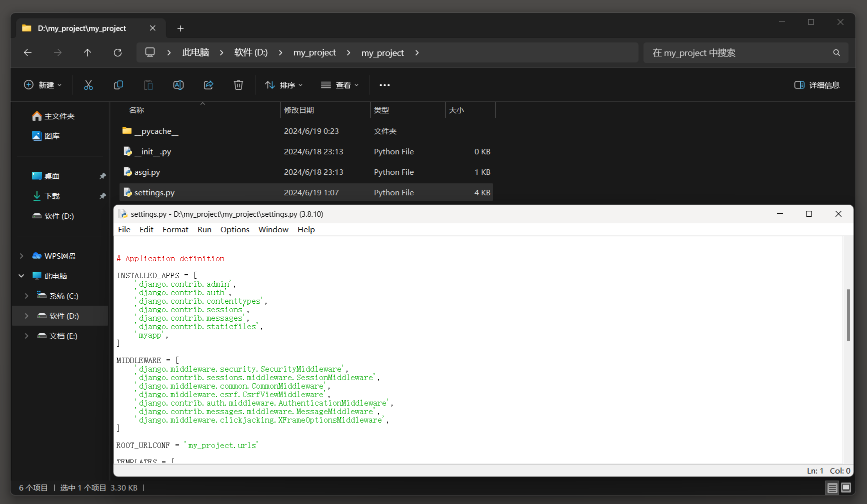867x504 pixels.
Task: Open the See more ellipsis menu
Action: point(384,85)
